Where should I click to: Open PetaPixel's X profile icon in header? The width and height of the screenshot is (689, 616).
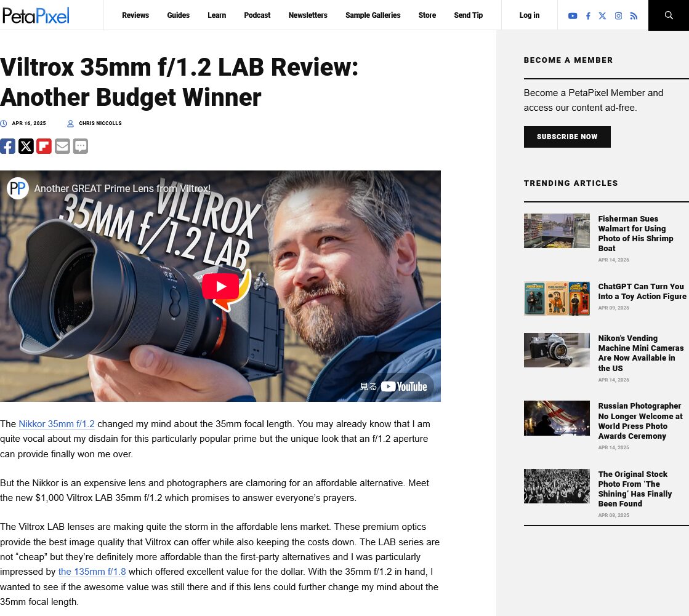[602, 16]
